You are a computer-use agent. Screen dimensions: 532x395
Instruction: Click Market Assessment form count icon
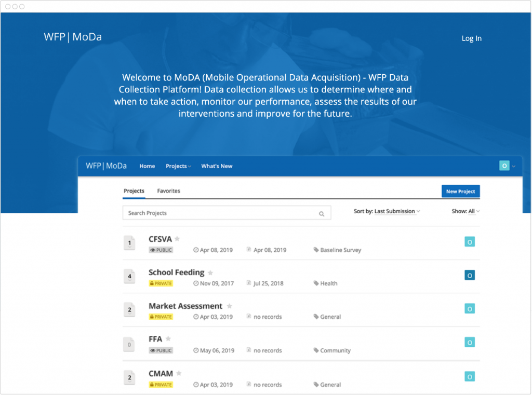(x=129, y=309)
